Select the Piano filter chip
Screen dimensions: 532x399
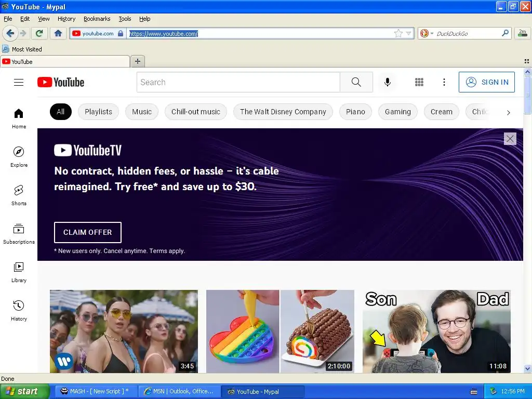[355, 112]
